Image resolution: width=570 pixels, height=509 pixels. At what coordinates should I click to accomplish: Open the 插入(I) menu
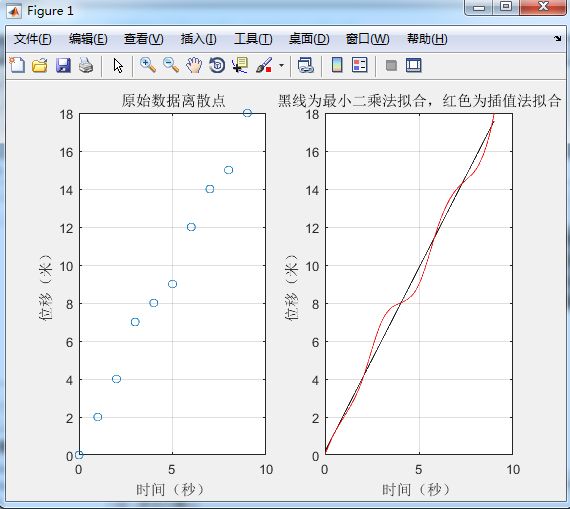point(198,39)
